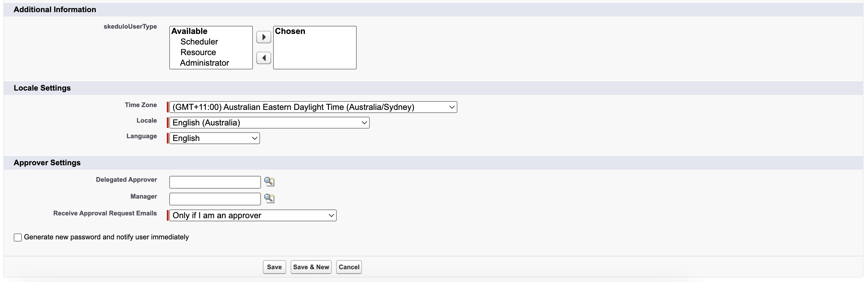The height and width of the screenshot is (282, 868).
Task: Enable Generate new password and notify user
Action: (x=18, y=237)
